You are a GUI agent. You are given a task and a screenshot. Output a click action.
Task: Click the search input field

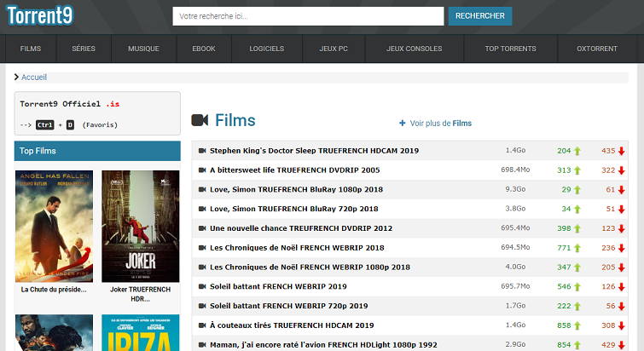click(x=308, y=16)
